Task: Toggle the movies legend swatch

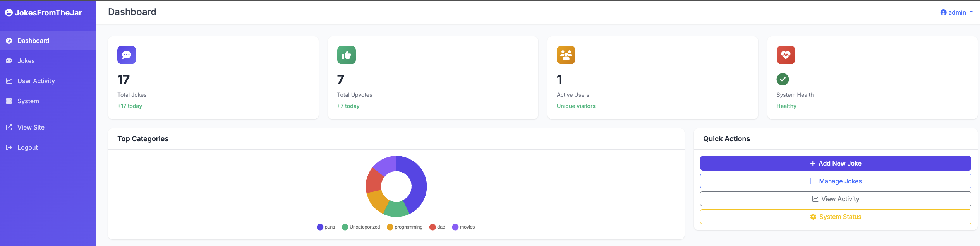Action: coord(455,227)
